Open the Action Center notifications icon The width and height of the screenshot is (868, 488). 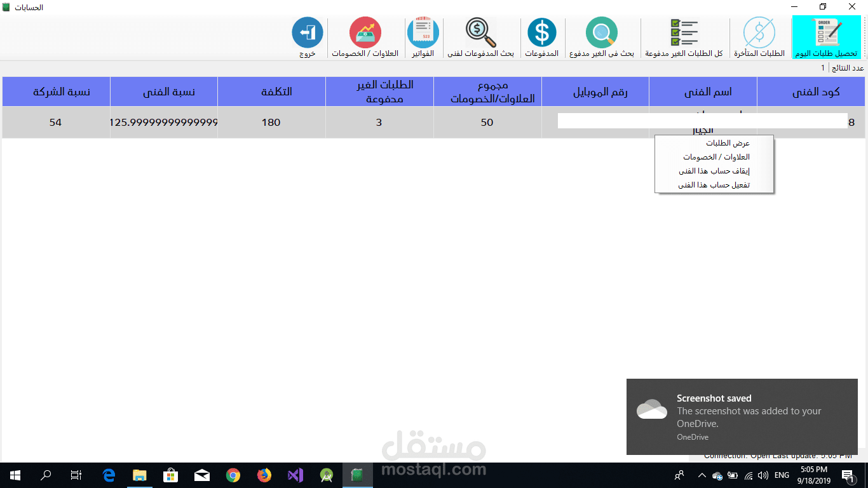(848, 475)
